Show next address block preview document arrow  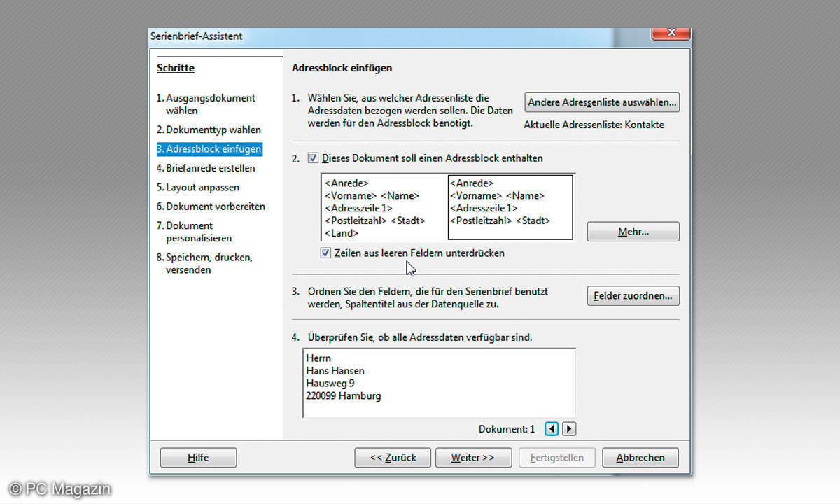569,429
